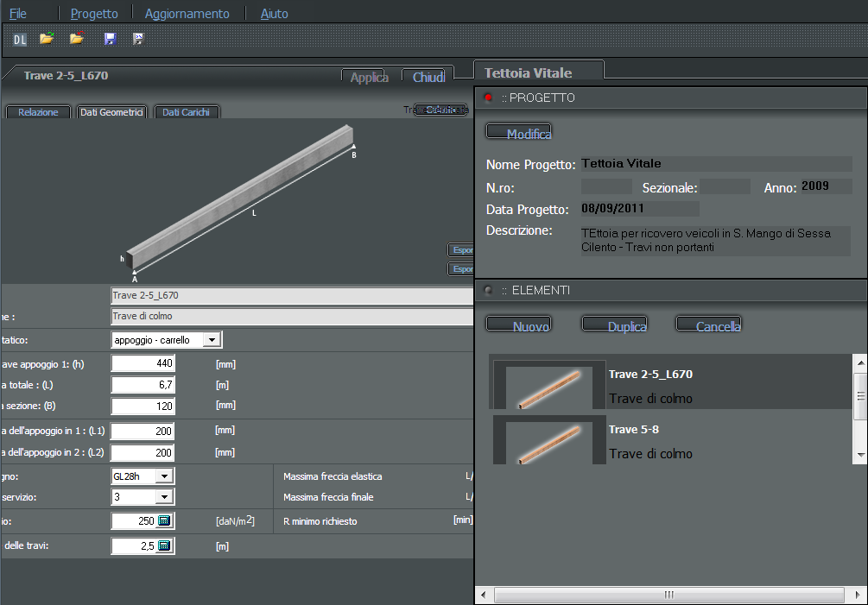Select the Tettoia Vitale project tab
Viewport: 868px width, 605px height.
(x=539, y=72)
